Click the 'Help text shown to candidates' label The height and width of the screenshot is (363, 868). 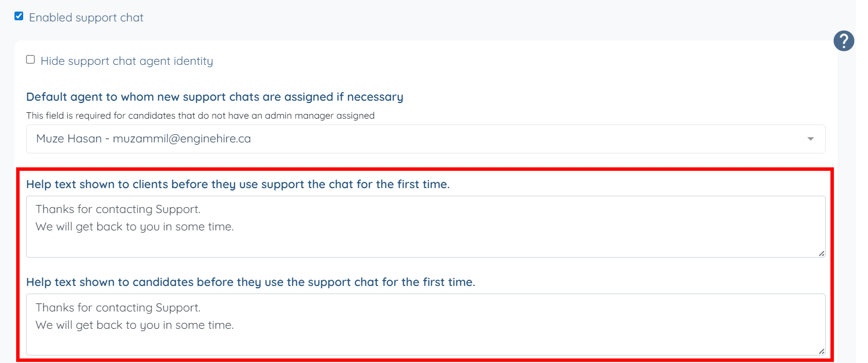[251, 283]
